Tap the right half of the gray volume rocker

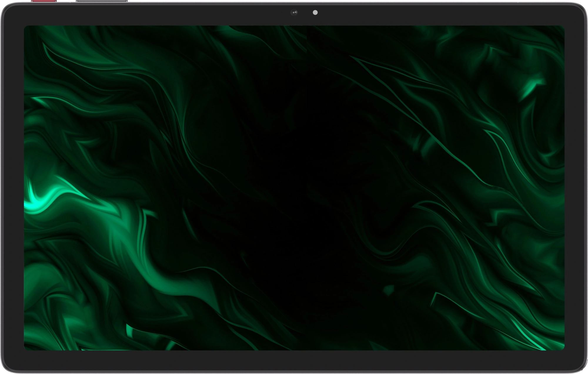[x=115, y=1]
